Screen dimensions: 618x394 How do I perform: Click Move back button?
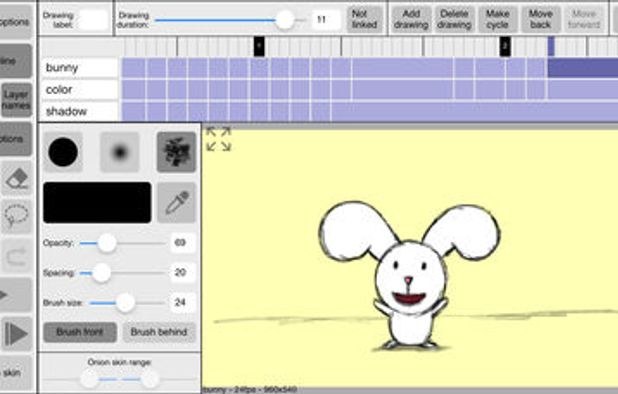[x=541, y=19]
